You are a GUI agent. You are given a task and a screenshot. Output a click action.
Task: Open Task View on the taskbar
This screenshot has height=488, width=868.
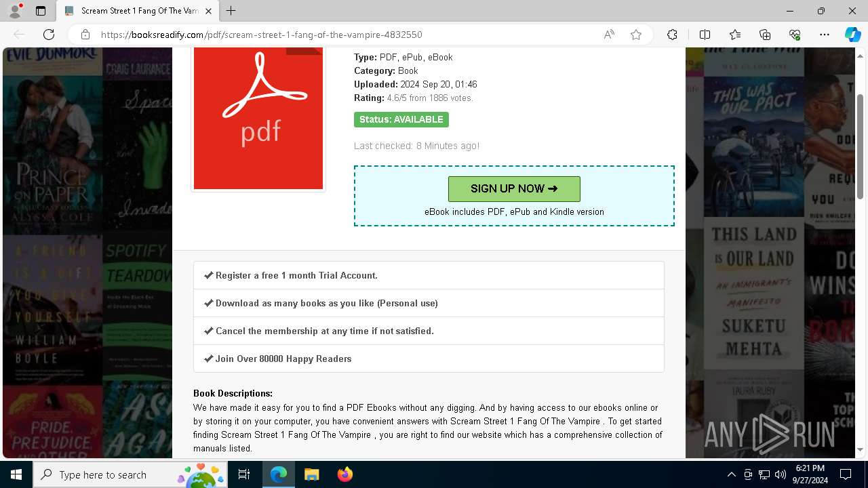pos(244,474)
